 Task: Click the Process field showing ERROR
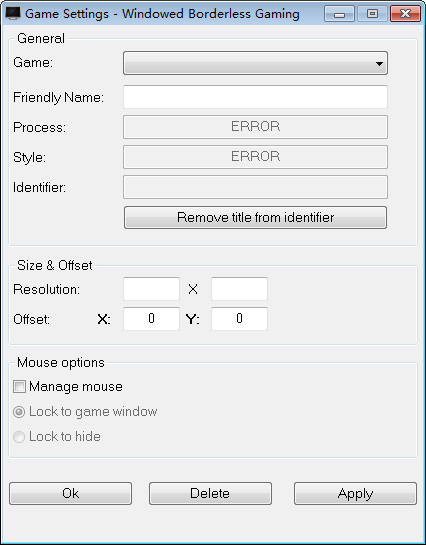[x=255, y=127]
